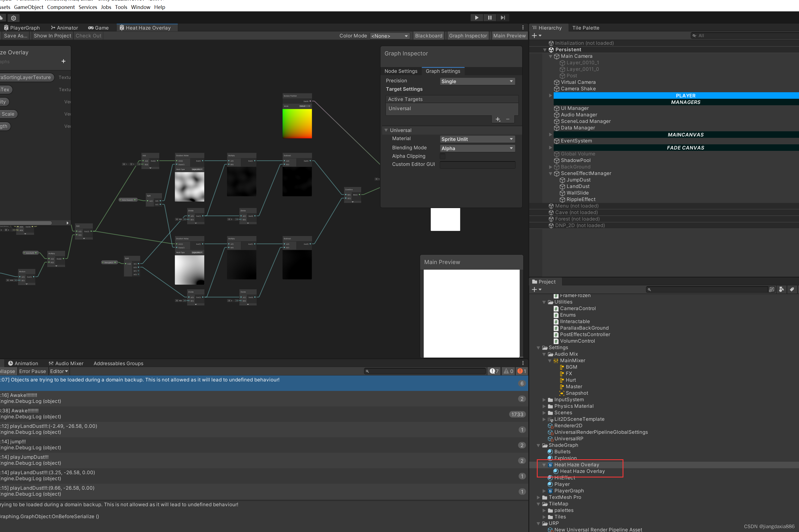Switch to Main Preview panel

click(x=508, y=36)
